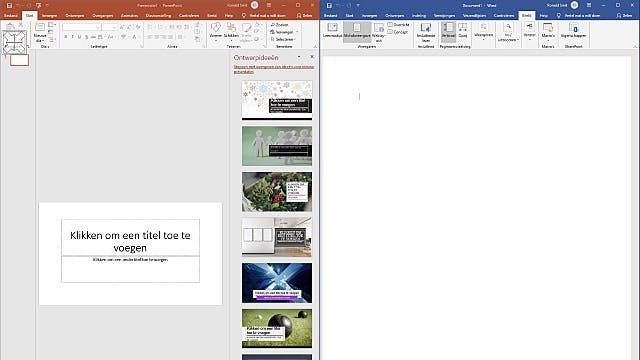Image resolution: width=640 pixels, height=360 pixels.
Task: Open ribbon display options in PowerPoint title bar
Action: tap(269, 5)
